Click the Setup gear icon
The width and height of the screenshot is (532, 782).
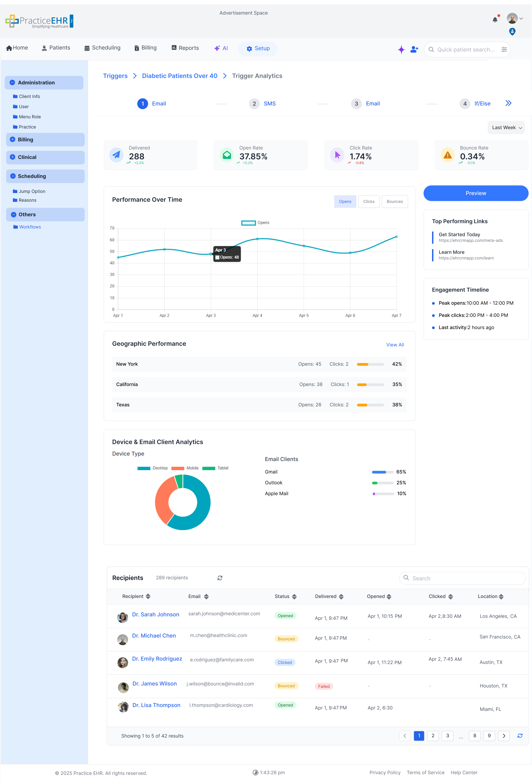(x=249, y=48)
